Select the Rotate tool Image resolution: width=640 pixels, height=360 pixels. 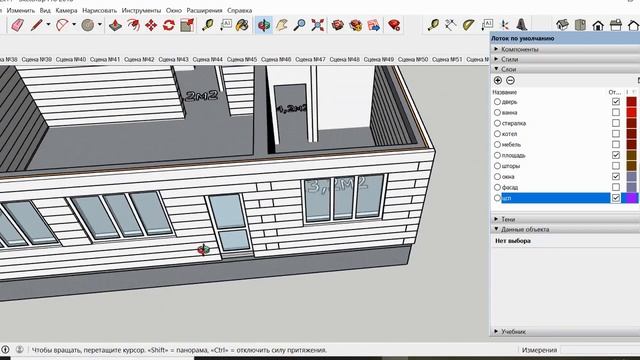pyautogui.click(x=169, y=25)
